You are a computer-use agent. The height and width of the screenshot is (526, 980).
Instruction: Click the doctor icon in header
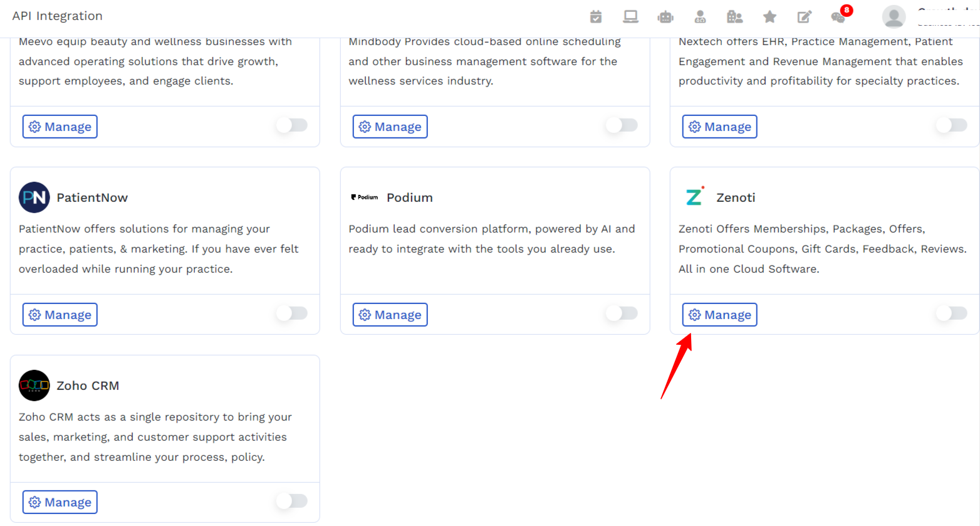tap(701, 17)
